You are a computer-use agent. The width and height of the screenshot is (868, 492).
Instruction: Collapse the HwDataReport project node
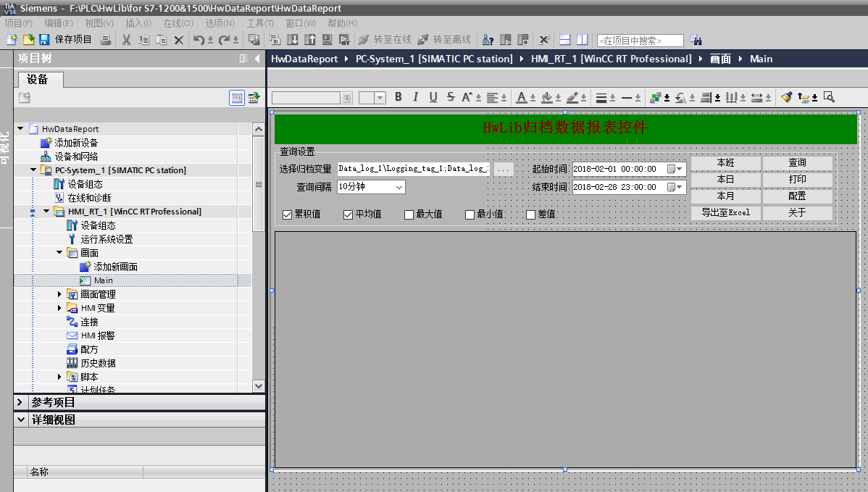click(x=20, y=128)
